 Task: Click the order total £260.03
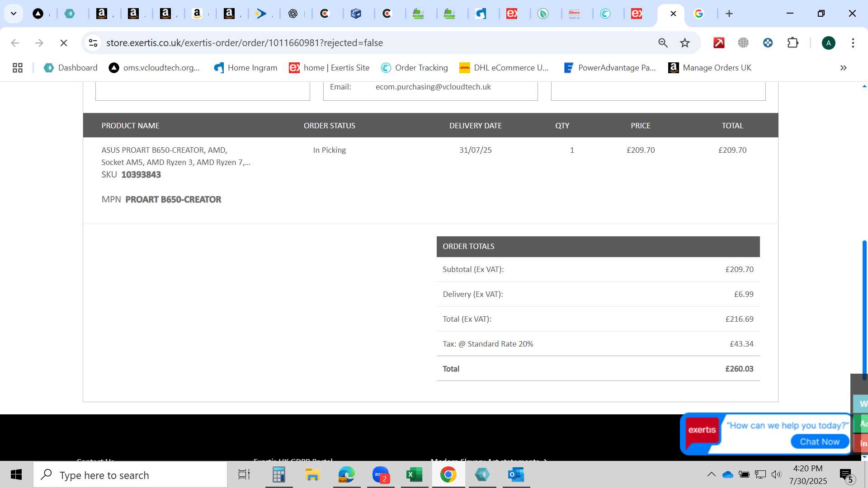point(739,369)
